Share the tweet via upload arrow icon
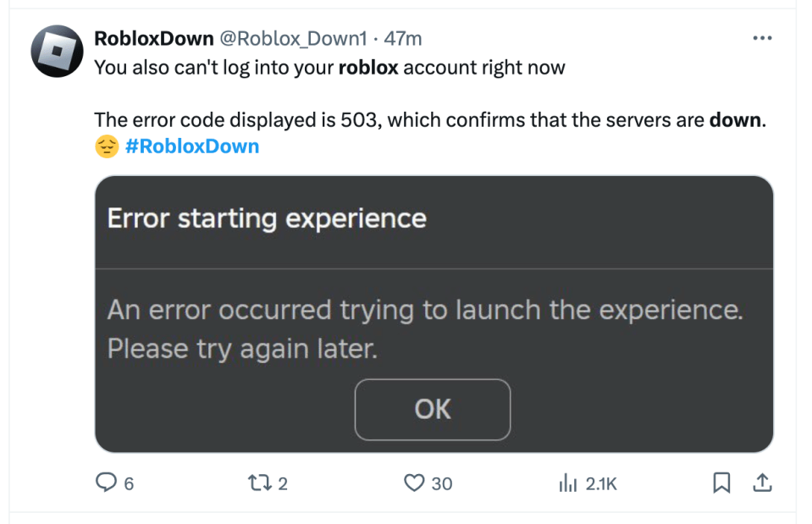This screenshot has width=812, height=524. pyautogui.click(x=762, y=483)
